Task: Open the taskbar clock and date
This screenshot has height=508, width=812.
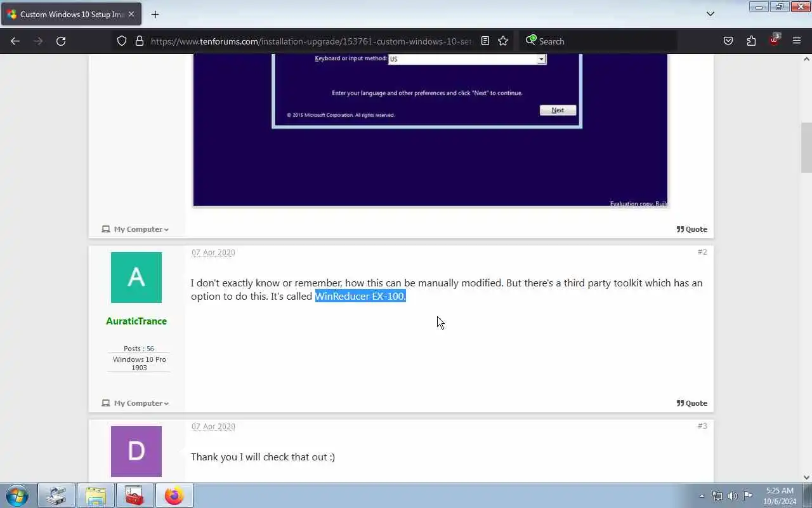Action: tap(780, 496)
